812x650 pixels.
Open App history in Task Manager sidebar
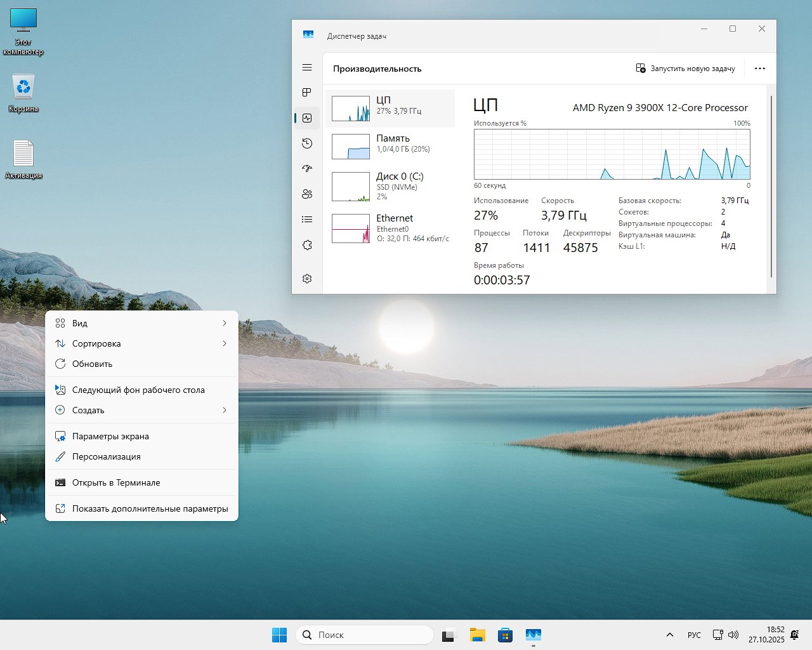(x=307, y=143)
